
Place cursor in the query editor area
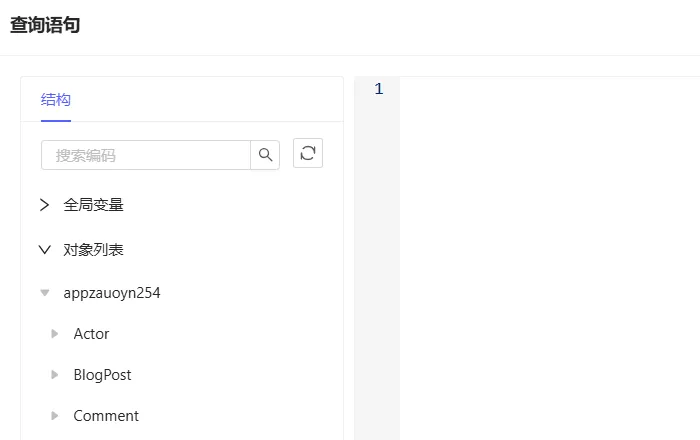[x=548, y=250]
